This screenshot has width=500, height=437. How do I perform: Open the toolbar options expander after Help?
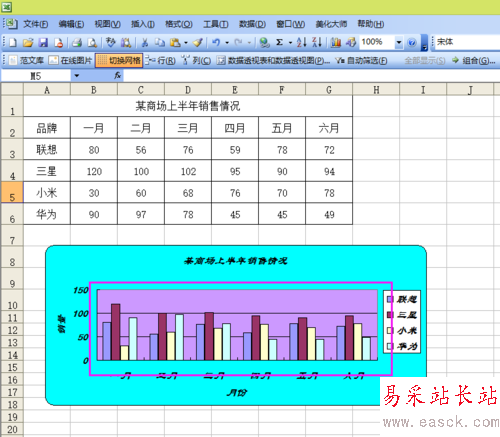point(424,43)
